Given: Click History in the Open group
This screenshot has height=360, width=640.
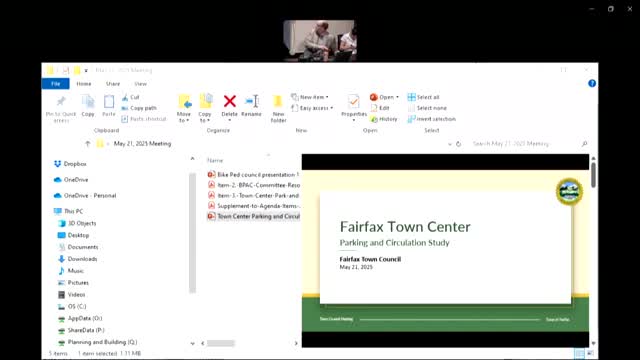Looking at the screenshot, I should pyautogui.click(x=384, y=119).
